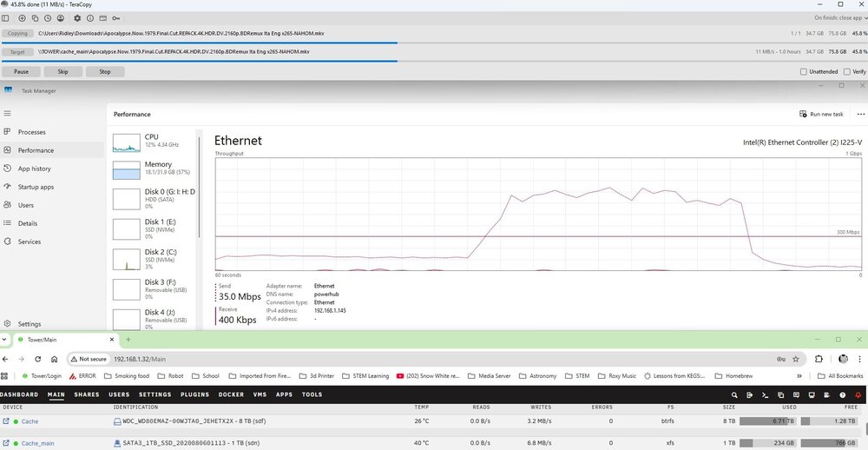
Task: Open the TeraCopy settings gear icon
Action: tap(77, 18)
